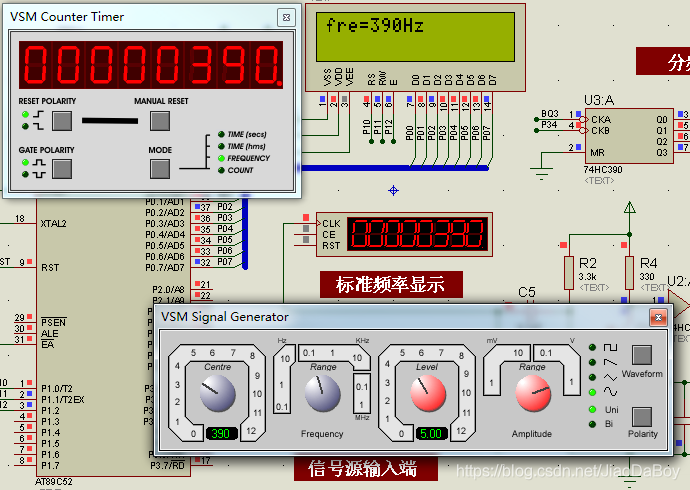Close the VSM Signal Generator window
Screen dimensions: 690x490
(x=657, y=317)
